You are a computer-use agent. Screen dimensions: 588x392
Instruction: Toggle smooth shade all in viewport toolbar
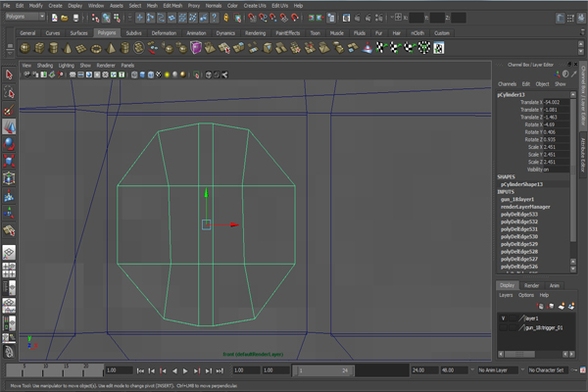tap(142, 74)
